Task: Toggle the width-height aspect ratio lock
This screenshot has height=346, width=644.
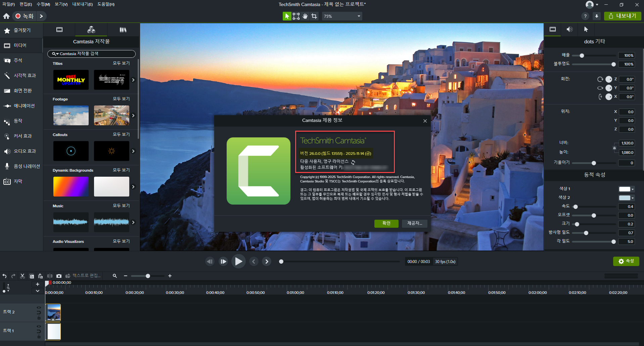Action: (x=614, y=148)
